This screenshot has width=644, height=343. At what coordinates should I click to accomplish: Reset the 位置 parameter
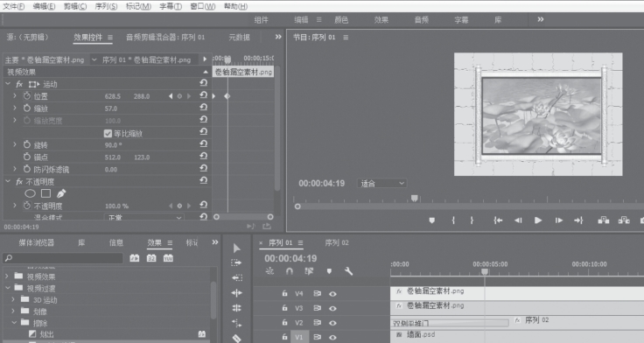click(x=203, y=95)
